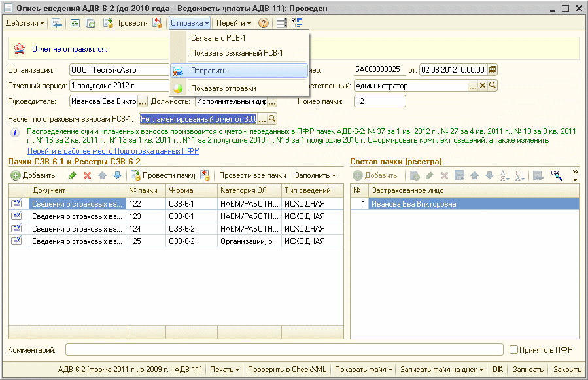Click the green refresh arrows toolbar icon
The image size is (588, 380).
point(75,24)
